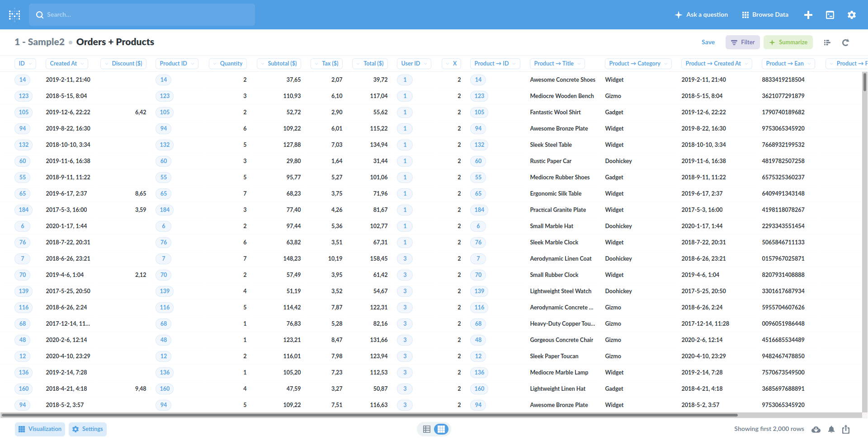This screenshot has width=868, height=440.
Task: Open the admin settings gear
Action: coord(851,14)
